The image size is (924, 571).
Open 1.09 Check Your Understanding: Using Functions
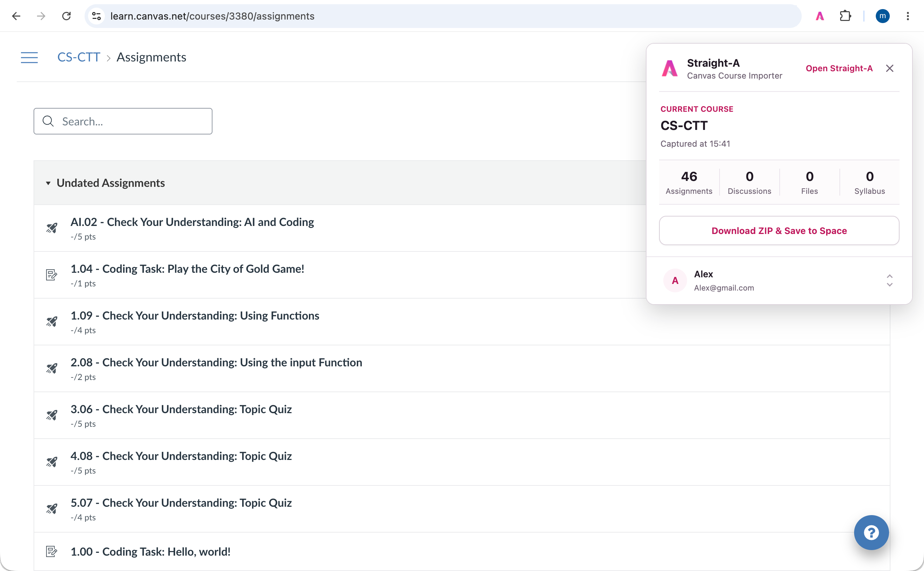click(x=195, y=316)
